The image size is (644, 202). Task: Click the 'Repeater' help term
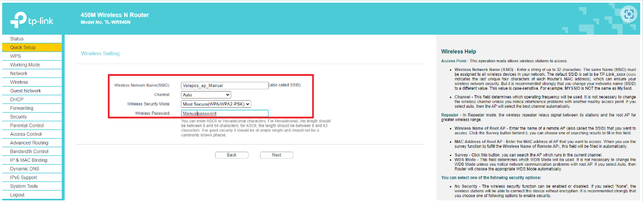450,115
